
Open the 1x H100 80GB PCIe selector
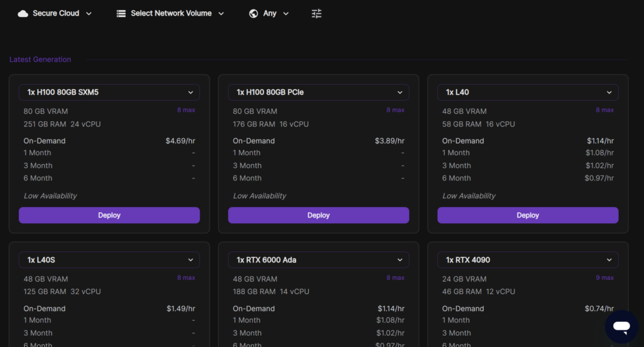click(x=318, y=92)
